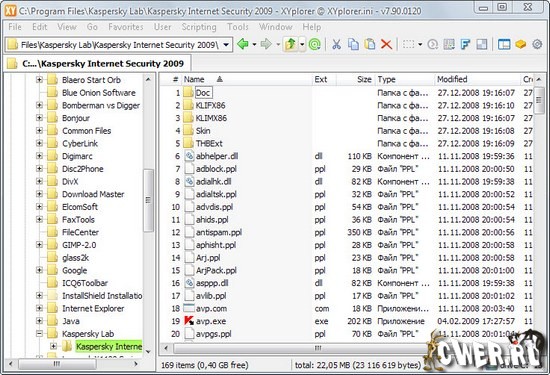Go up one folder level icon
Screen dimensions: 550x375
pos(290,45)
